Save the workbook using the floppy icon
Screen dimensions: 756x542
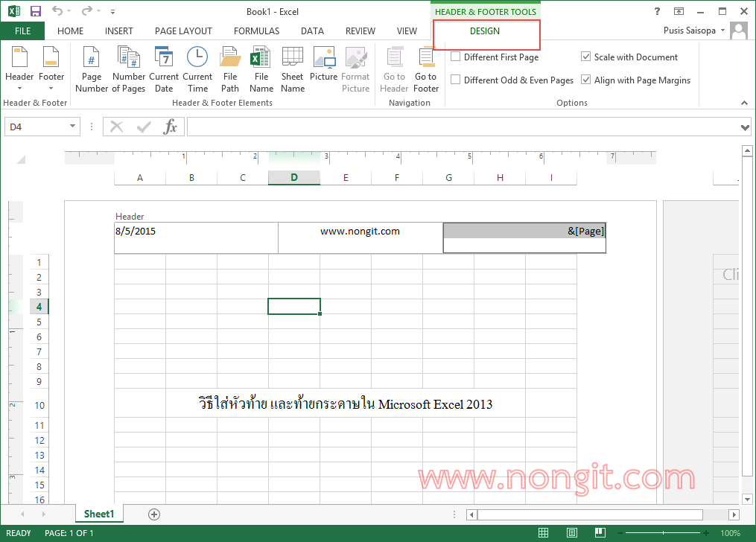coord(36,11)
